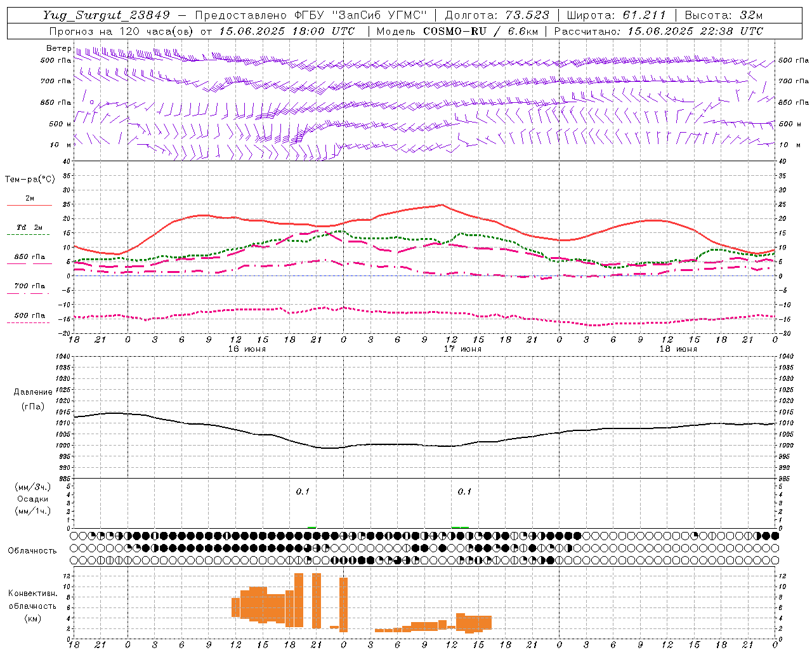Click the '(гПа)' unit under Давление
The height and width of the screenshot is (650, 812).
pos(32,407)
